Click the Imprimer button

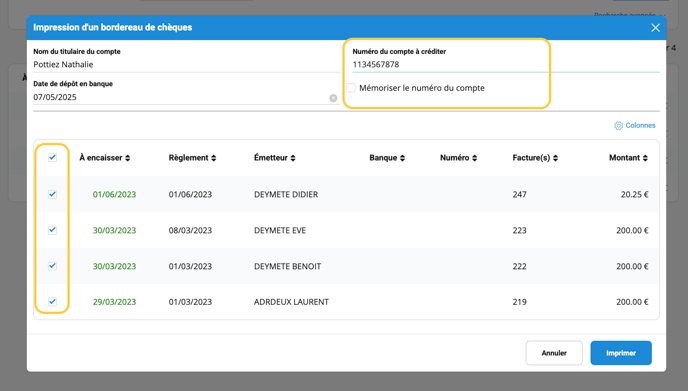[621, 353]
